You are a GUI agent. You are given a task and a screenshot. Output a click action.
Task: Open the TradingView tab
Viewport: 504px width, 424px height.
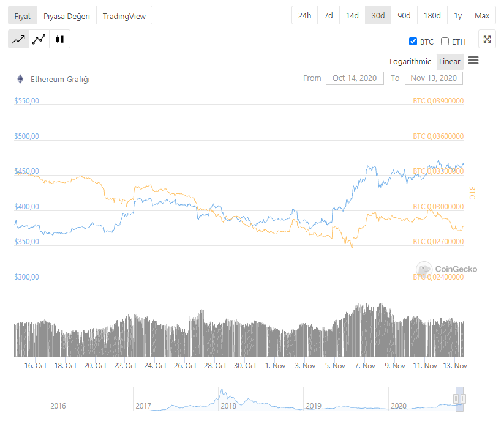[124, 16]
